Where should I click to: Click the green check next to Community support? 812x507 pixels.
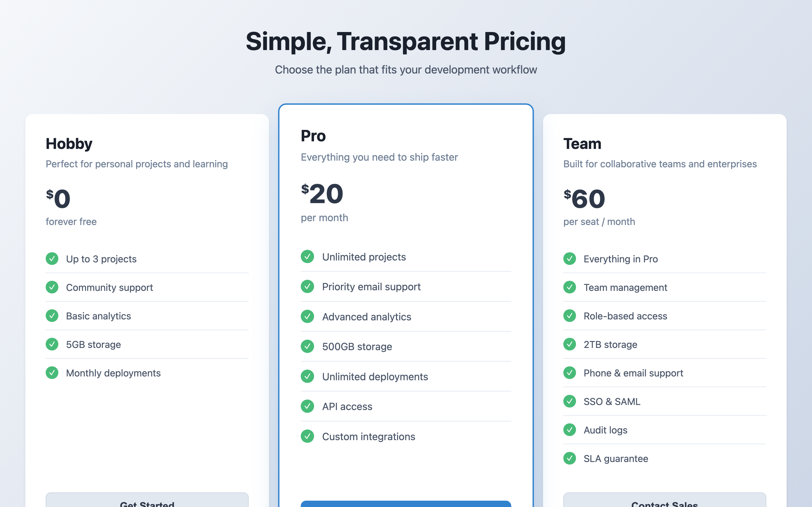click(52, 287)
